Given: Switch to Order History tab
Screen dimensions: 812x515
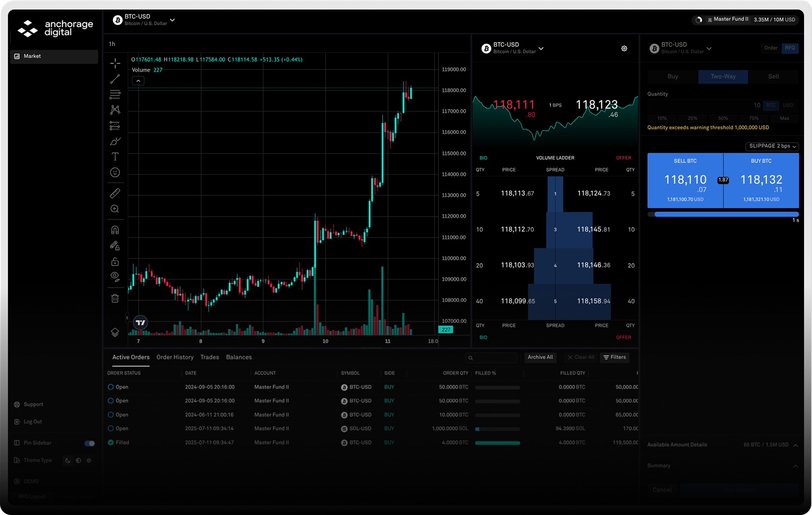Looking at the screenshot, I should [175, 357].
